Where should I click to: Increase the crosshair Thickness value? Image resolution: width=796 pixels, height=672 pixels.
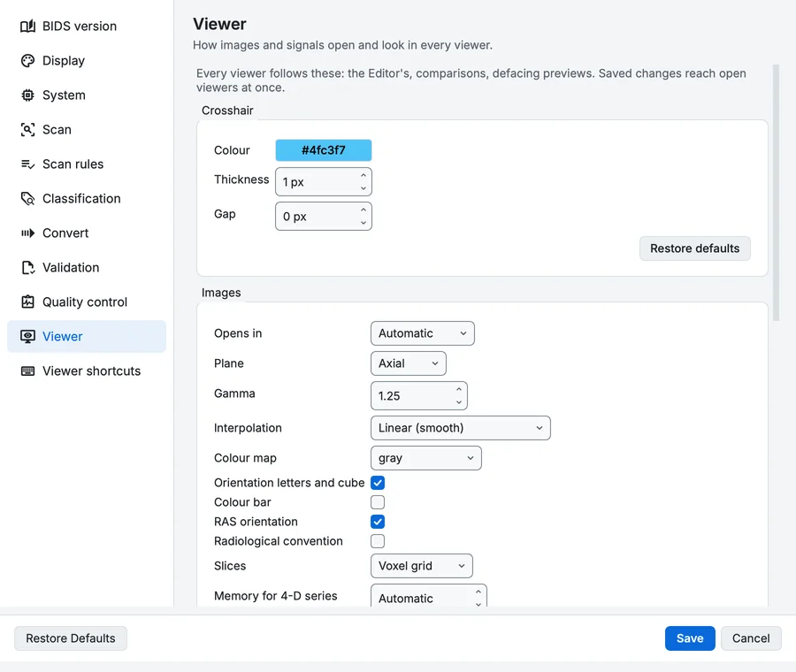point(364,176)
